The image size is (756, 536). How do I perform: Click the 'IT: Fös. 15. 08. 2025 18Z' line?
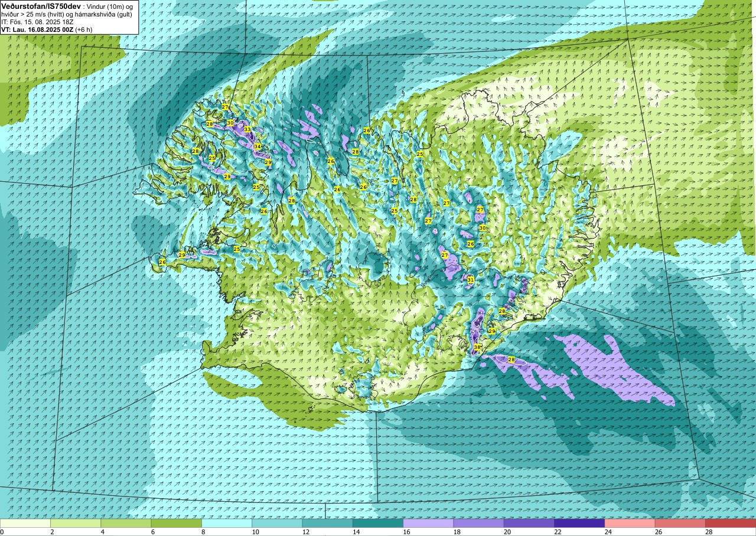tap(37, 22)
